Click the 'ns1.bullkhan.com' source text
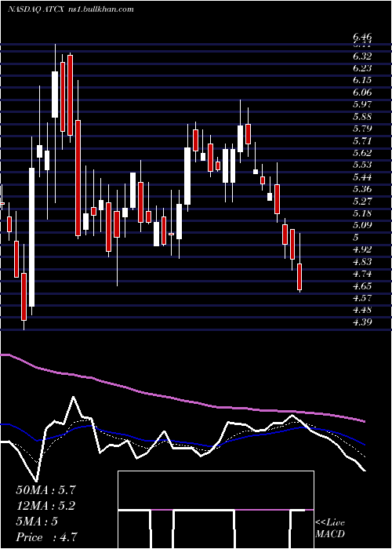Screen dimensions: 392x549 point(101,9)
